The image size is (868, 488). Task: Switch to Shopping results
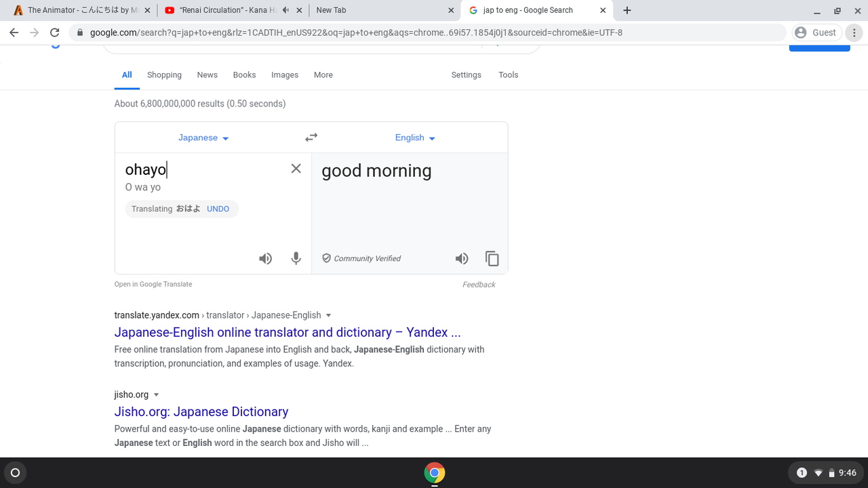(x=164, y=75)
